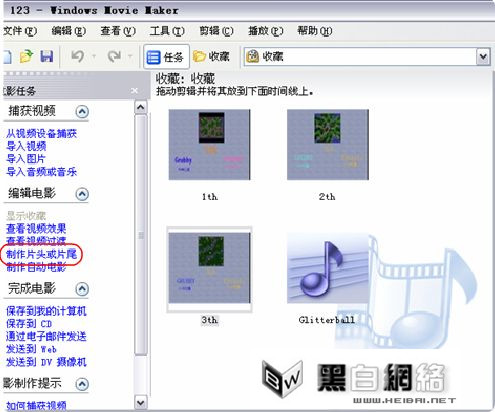Select the Glitterball audio clip thumbnail
The height and width of the screenshot is (412, 495).
(x=328, y=268)
